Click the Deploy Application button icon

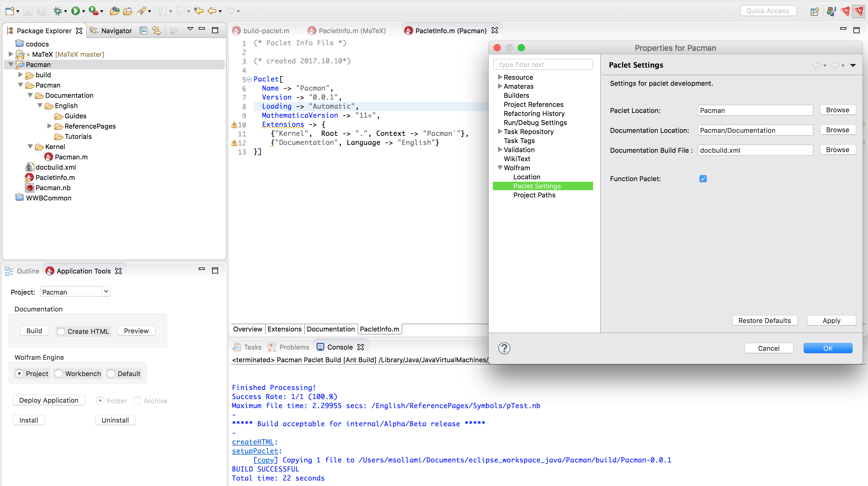(x=49, y=400)
